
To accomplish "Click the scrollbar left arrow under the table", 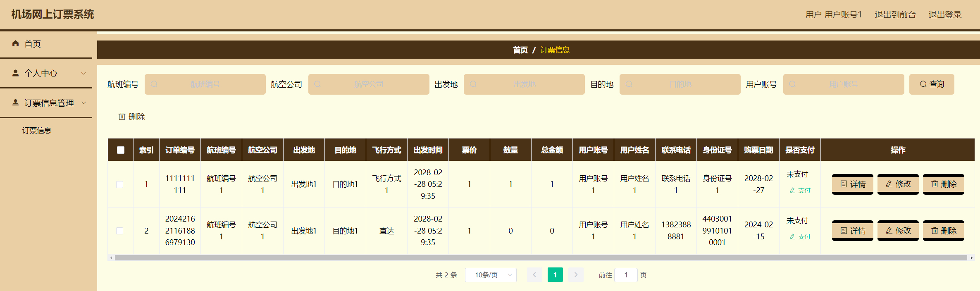I will point(111,258).
